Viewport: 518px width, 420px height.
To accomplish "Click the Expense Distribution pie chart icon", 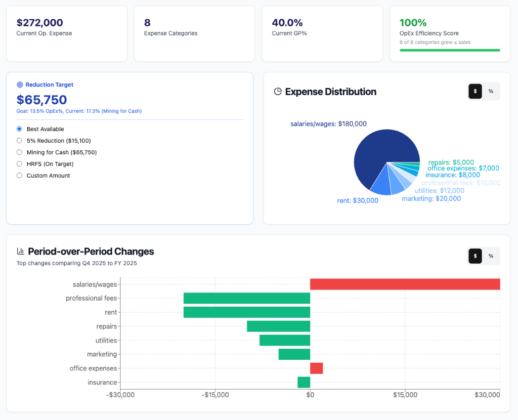I will point(278,92).
